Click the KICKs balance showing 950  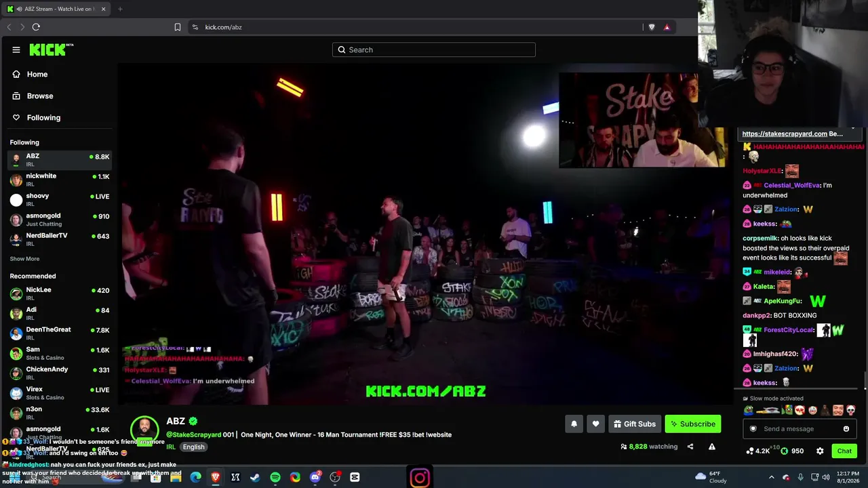tap(792, 451)
